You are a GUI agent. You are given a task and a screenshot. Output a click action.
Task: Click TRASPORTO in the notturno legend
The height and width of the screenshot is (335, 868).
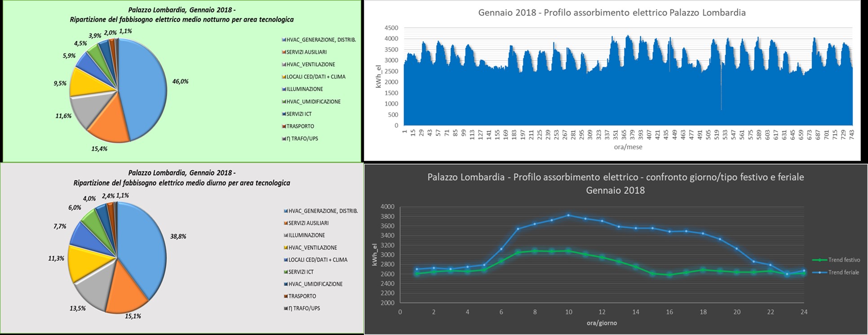[x=298, y=126]
